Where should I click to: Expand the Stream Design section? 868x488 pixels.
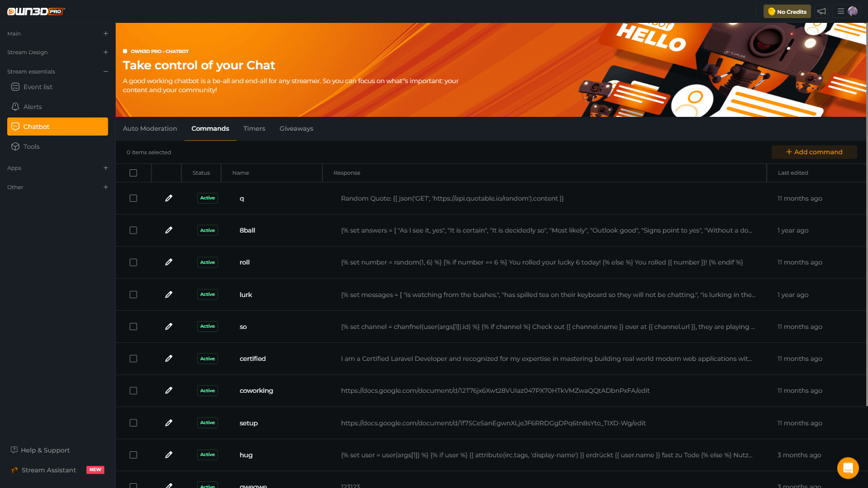(x=105, y=52)
